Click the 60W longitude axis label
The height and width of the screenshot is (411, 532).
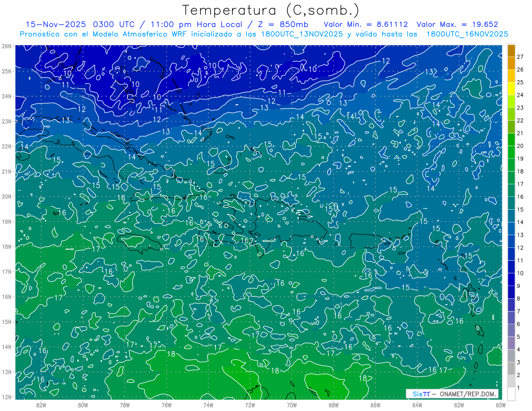click(501, 405)
